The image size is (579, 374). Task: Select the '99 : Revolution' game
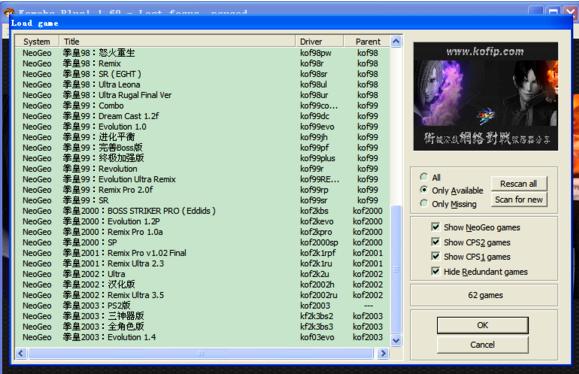click(202, 169)
